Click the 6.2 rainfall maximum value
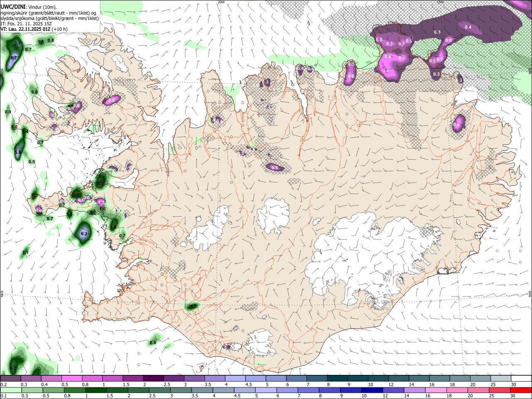Image resolution: width=532 pixels, height=399 pixels. tap(84, 234)
